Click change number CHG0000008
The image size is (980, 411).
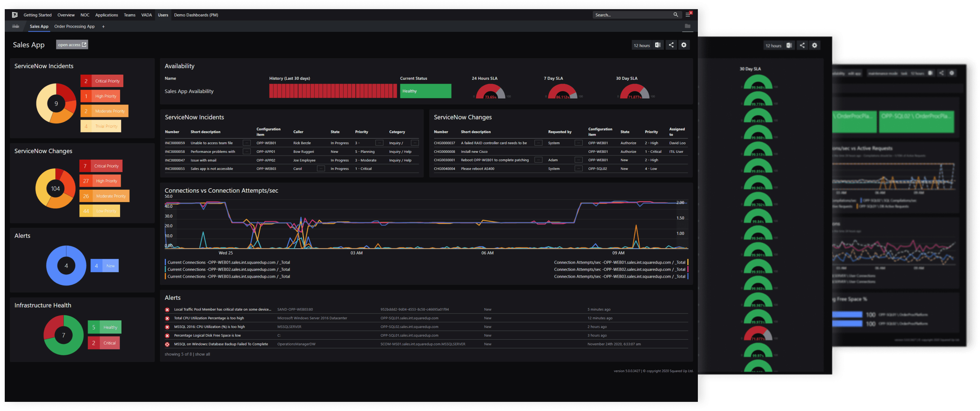[444, 152]
